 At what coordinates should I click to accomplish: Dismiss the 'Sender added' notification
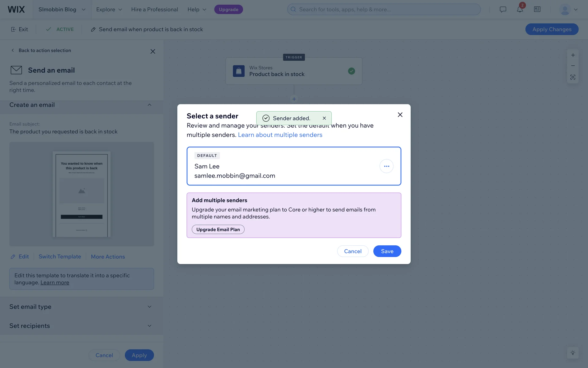(x=324, y=118)
